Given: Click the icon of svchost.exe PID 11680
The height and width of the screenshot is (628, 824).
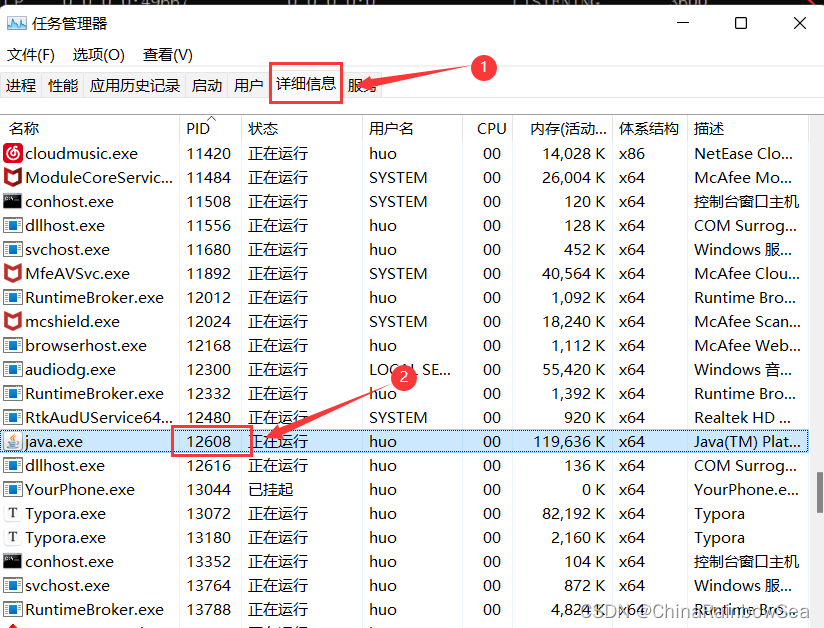Looking at the screenshot, I should [x=13, y=249].
